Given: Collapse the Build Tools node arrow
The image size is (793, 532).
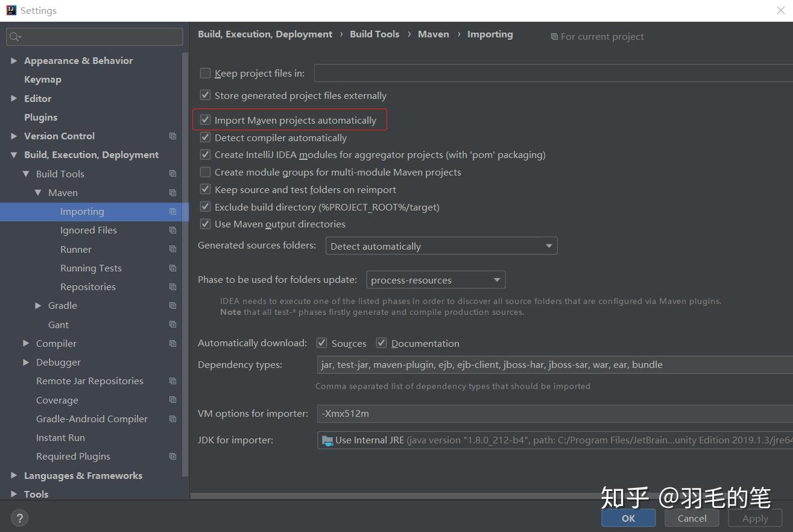Looking at the screenshot, I should point(26,174).
